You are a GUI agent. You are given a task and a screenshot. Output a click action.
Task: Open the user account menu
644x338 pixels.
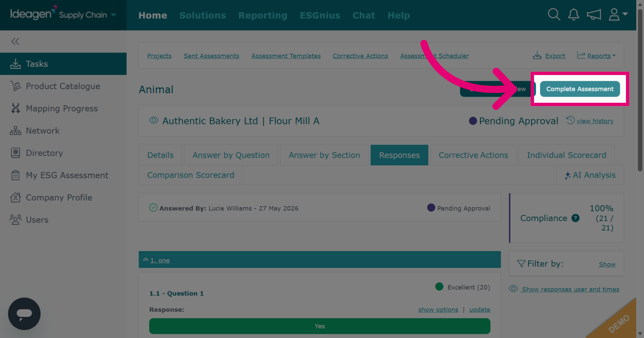618,14
